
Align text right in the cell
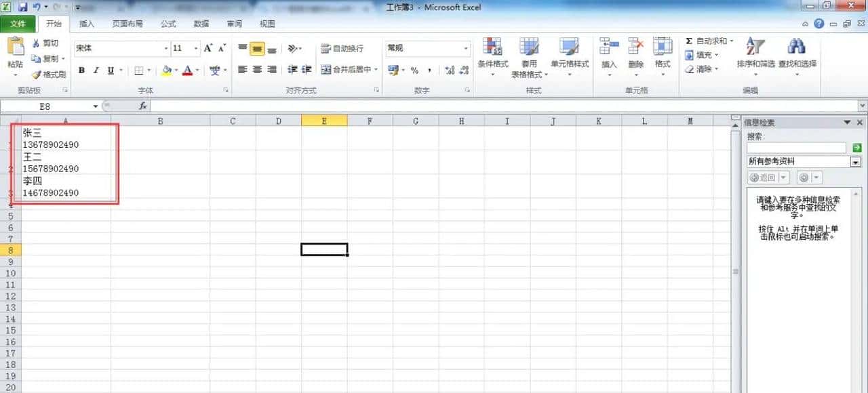pyautogui.click(x=271, y=70)
